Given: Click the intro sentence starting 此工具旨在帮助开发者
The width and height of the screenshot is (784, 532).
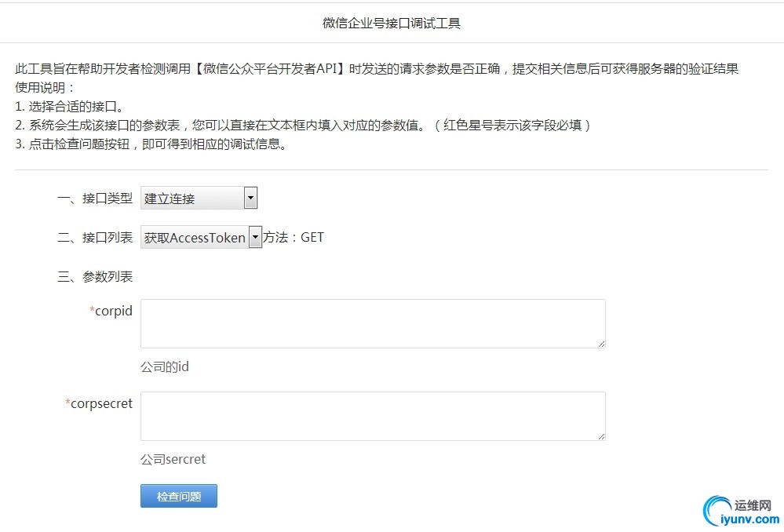Looking at the screenshot, I should point(377,68).
